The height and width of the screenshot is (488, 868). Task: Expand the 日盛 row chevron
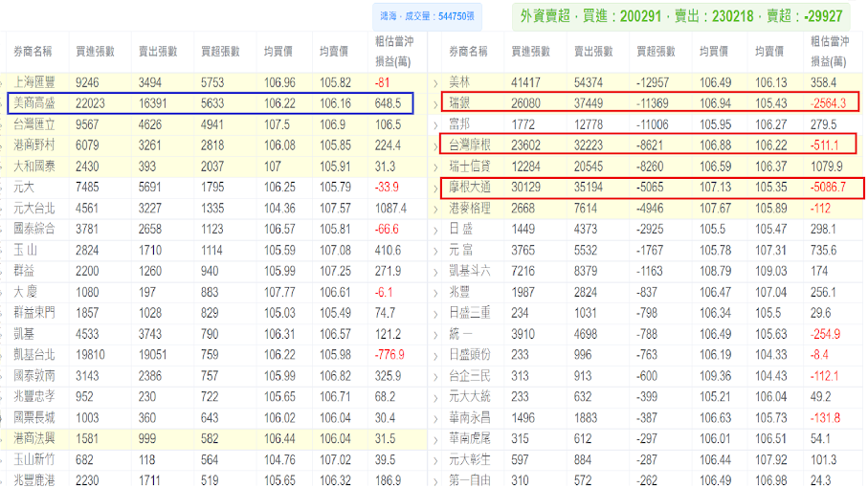pos(435,231)
